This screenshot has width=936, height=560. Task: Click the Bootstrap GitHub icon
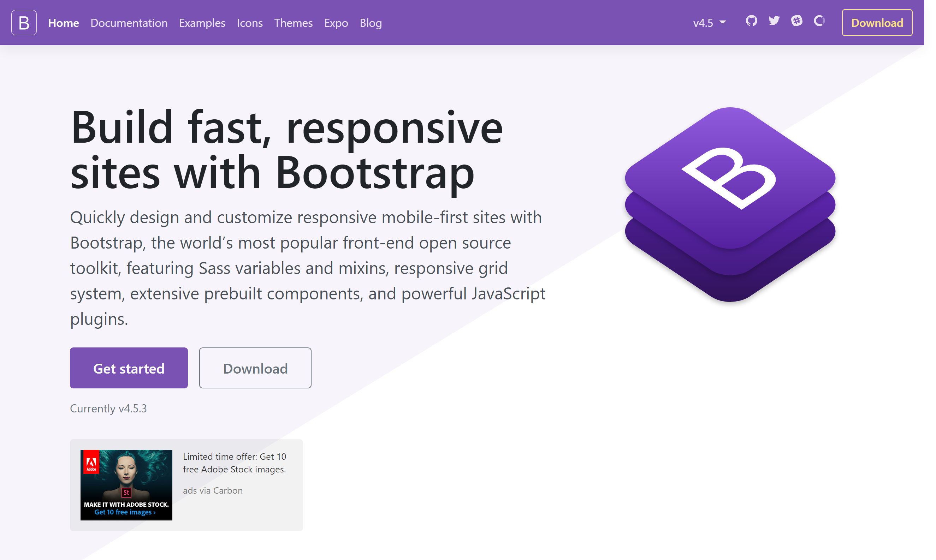(x=751, y=22)
